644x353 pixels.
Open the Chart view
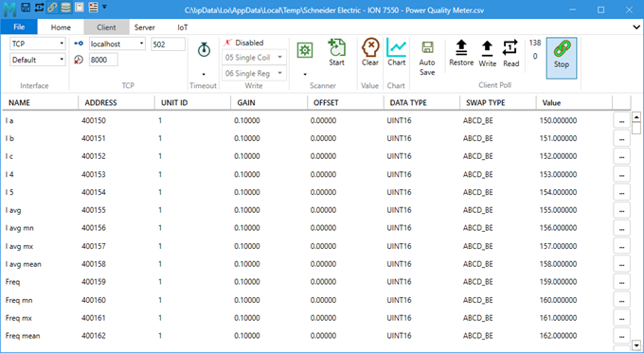[x=396, y=53]
